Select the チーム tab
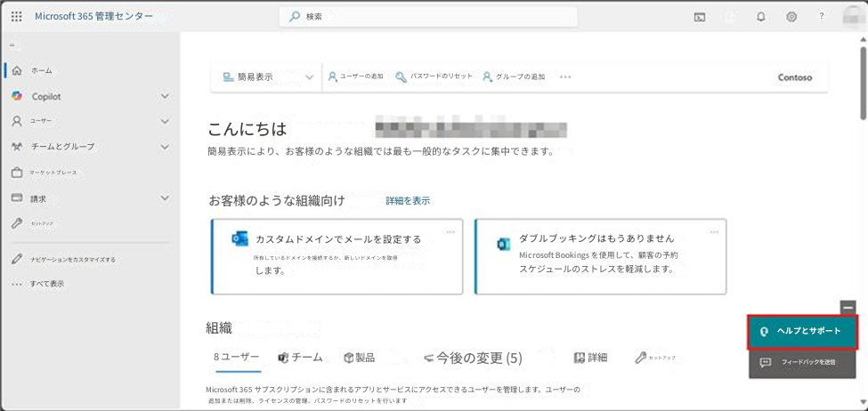Screen dimensions: 868x411 pyautogui.click(x=300, y=358)
